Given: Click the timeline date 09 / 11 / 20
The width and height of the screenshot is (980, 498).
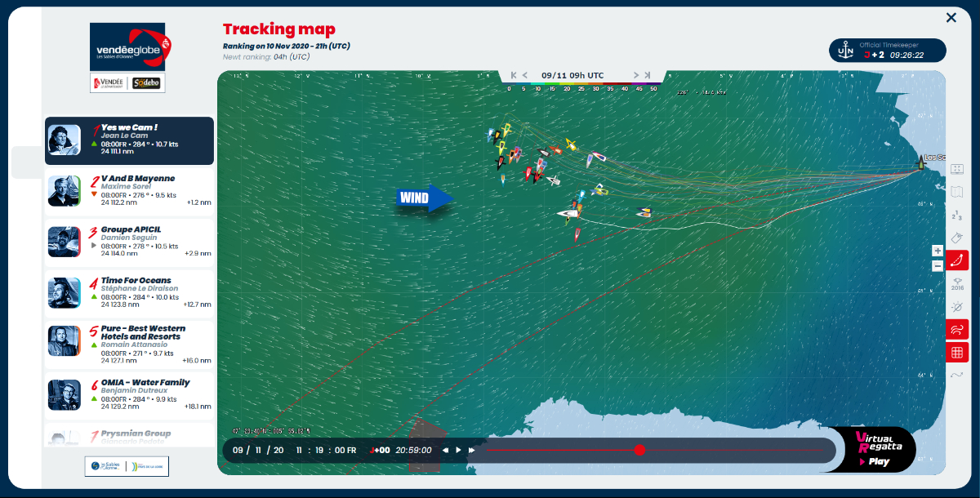Looking at the screenshot, I should coord(258,450).
